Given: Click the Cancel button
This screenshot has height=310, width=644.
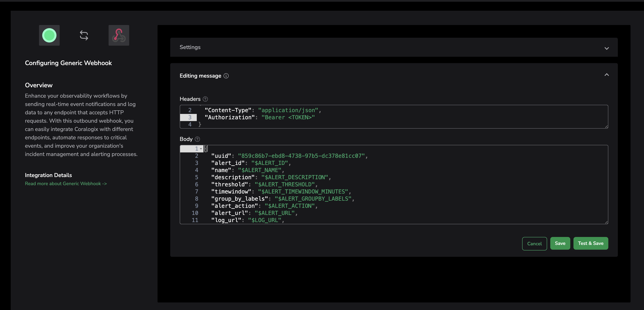Looking at the screenshot, I should pos(534,244).
